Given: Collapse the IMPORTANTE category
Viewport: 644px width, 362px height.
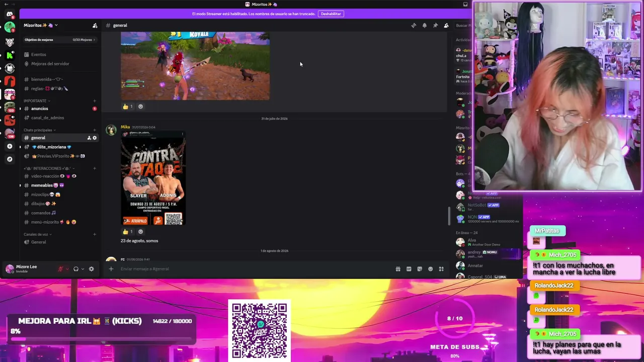Looking at the screenshot, I should pos(36,101).
